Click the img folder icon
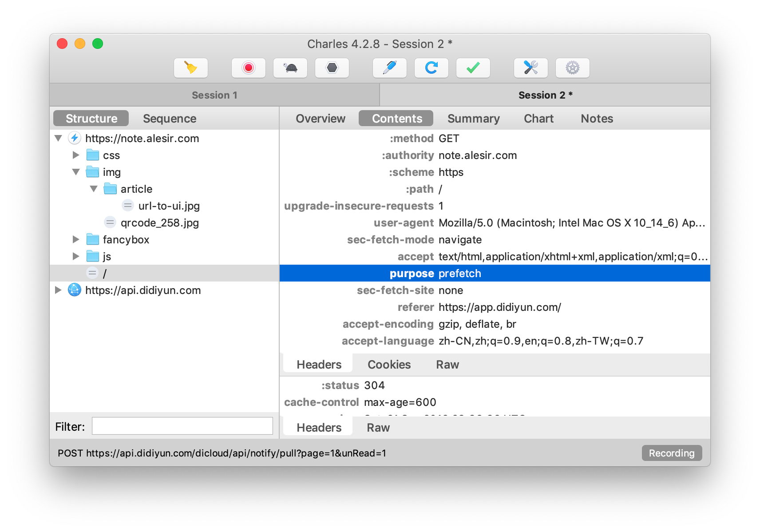The height and width of the screenshot is (532, 760). (93, 172)
